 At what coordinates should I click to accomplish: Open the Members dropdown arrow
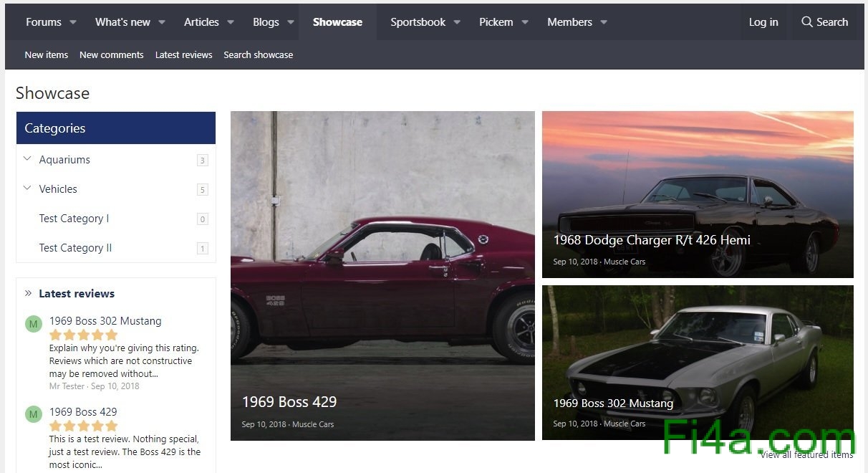point(604,22)
